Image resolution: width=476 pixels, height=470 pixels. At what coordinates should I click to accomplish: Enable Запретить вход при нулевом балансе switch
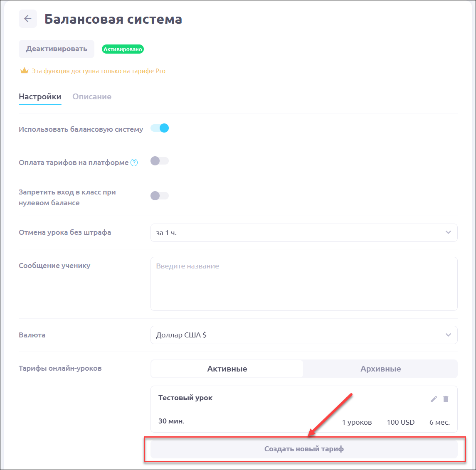160,196
